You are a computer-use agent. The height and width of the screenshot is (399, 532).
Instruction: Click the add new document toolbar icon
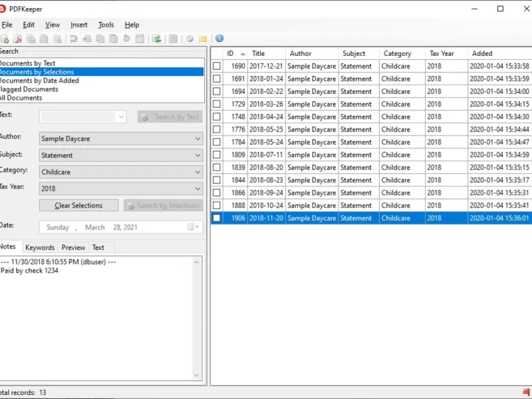(x=5, y=39)
